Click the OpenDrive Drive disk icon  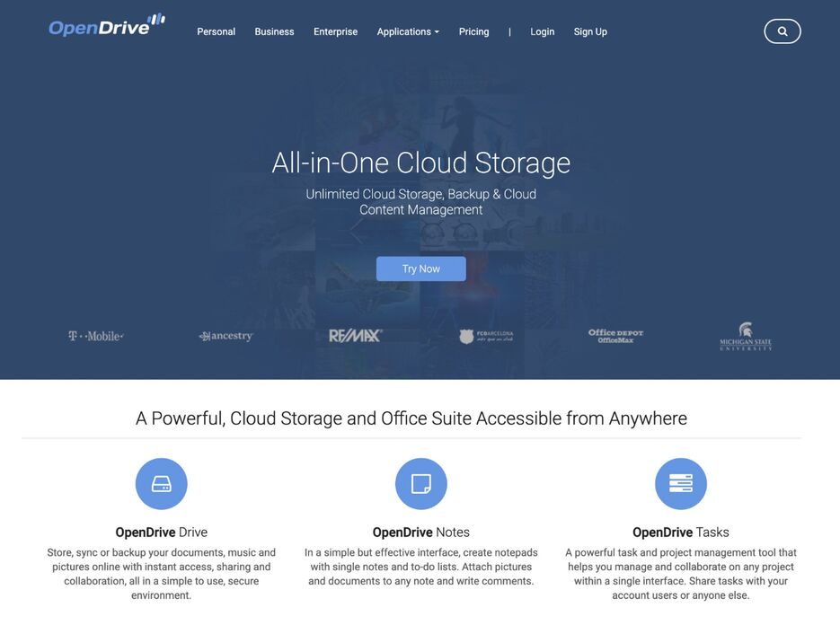point(161,484)
